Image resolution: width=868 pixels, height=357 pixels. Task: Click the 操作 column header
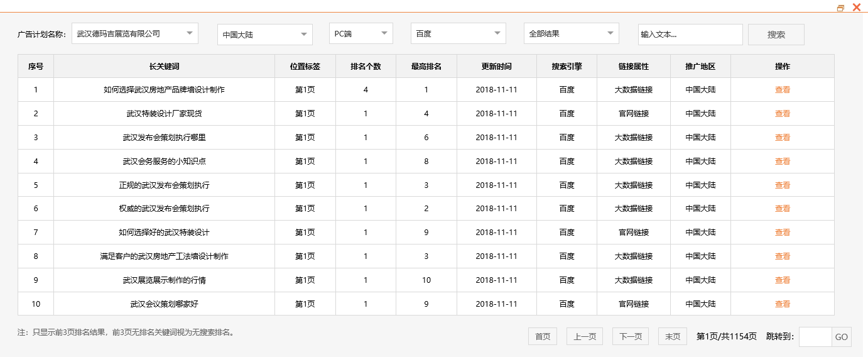point(783,66)
